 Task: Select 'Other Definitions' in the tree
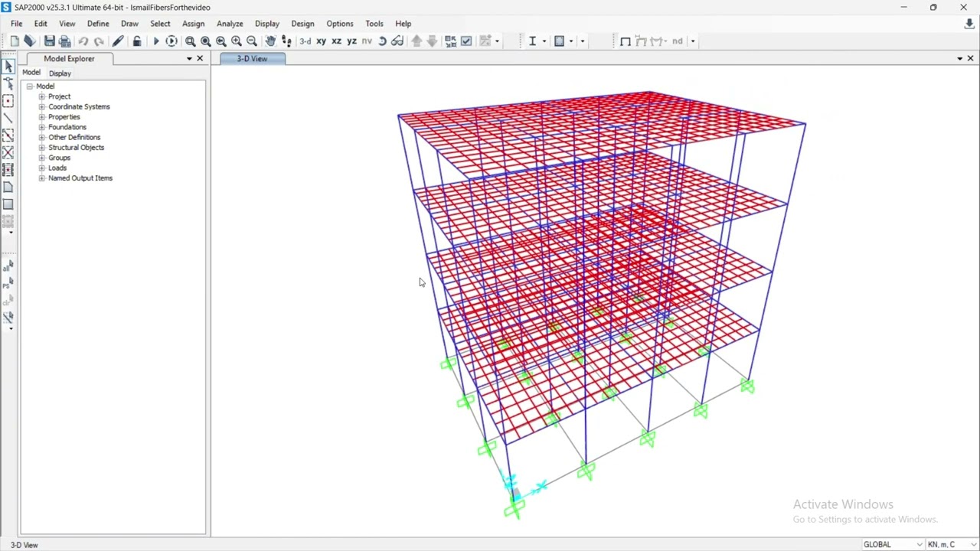click(x=74, y=138)
